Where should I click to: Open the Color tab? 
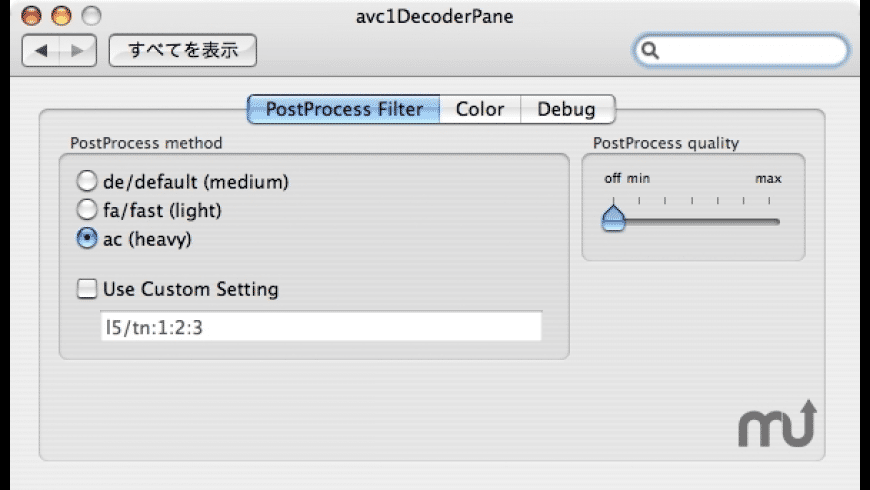click(x=480, y=109)
